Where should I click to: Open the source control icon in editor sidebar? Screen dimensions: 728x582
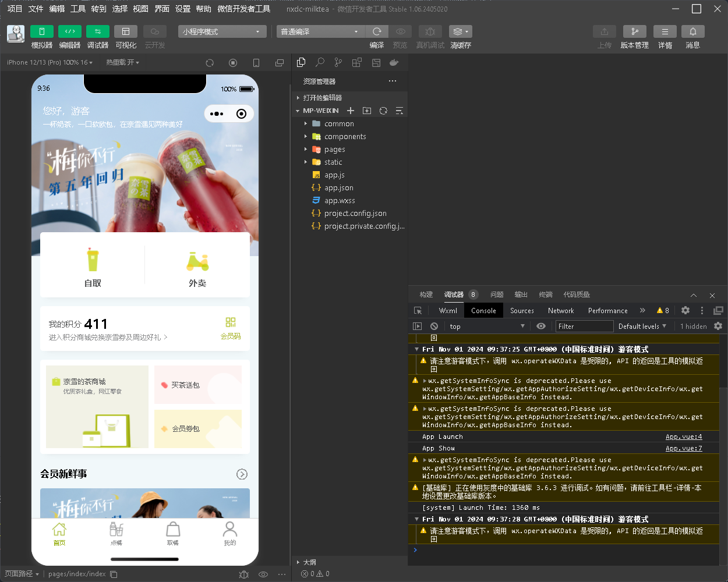338,62
